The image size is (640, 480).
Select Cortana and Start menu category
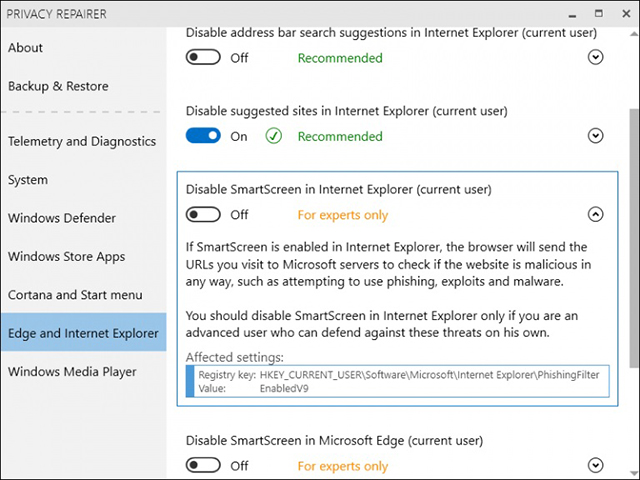75,295
